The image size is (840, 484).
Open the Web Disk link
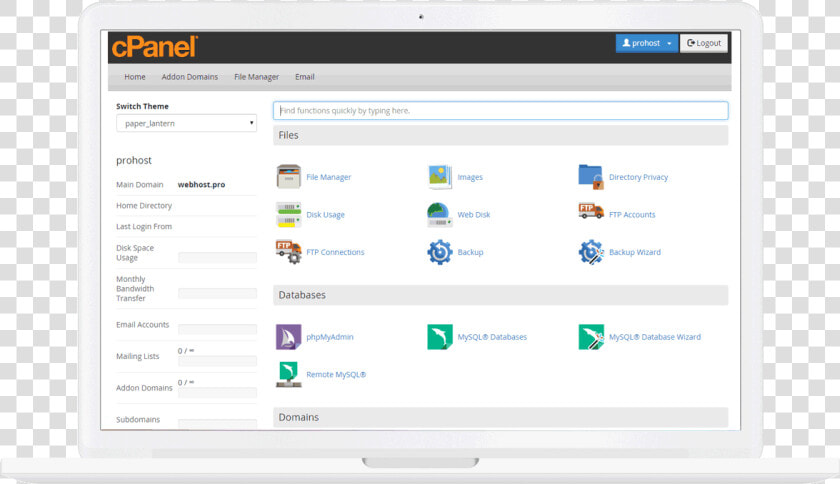474,214
